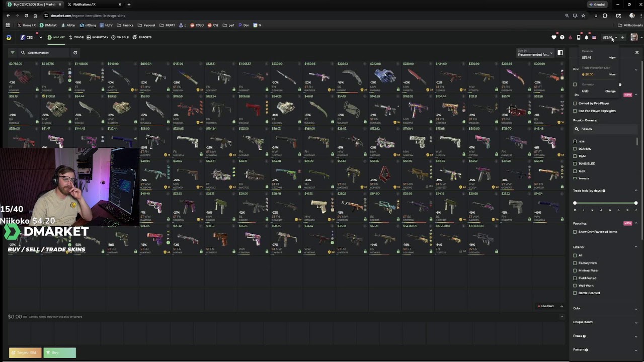Open the filter panel icon beside search
Image resolution: width=644 pixels, height=362 pixels.
coord(13,53)
